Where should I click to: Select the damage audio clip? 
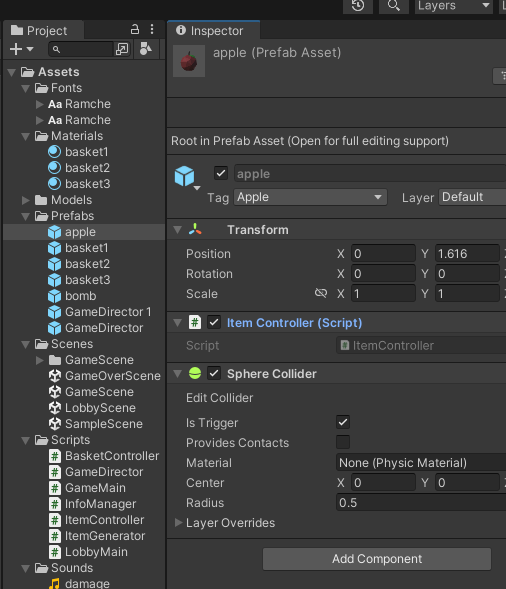(79, 583)
